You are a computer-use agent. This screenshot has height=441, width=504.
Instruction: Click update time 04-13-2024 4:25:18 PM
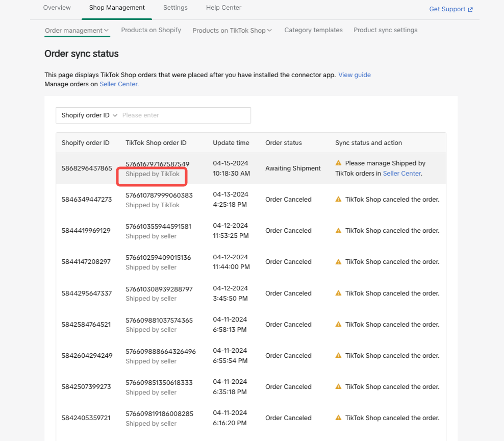point(231,200)
